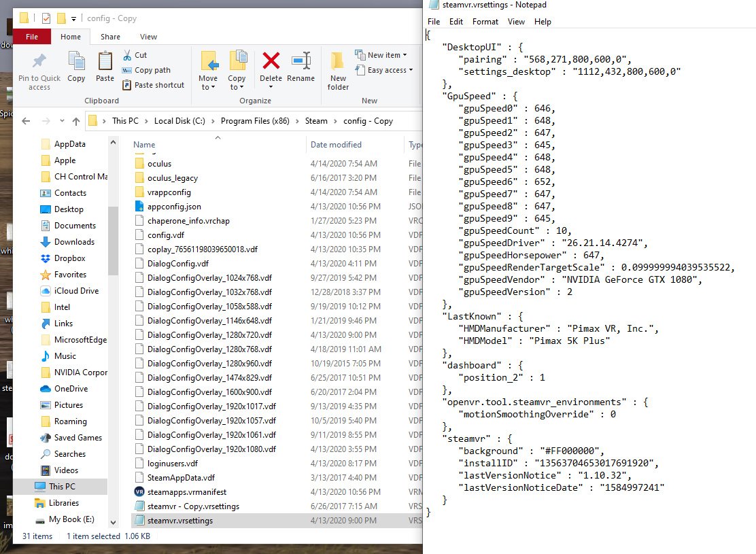Click the red Delete icon
Image resolution: width=756 pixels, height=554 pixels.
[x=271, y=60]
